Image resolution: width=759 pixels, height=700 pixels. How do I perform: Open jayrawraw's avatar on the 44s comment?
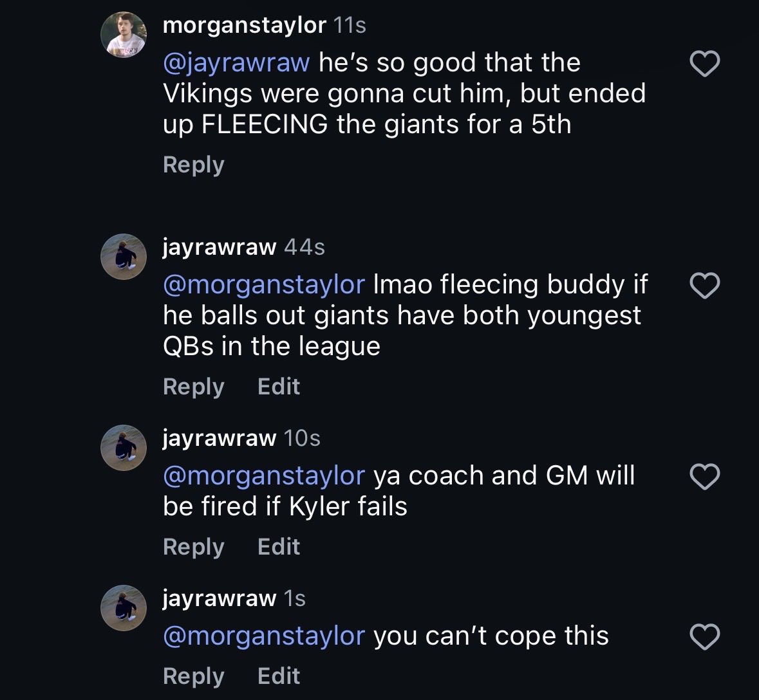point(124,257)
